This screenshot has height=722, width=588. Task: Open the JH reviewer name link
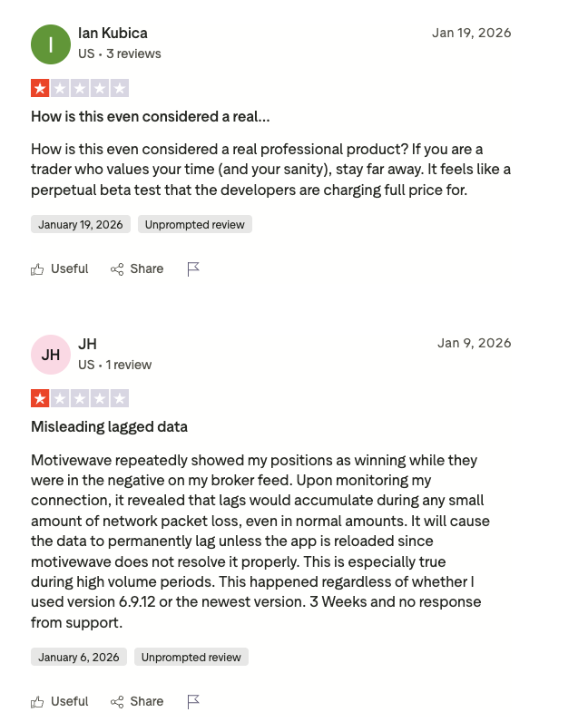click(87, 344)
